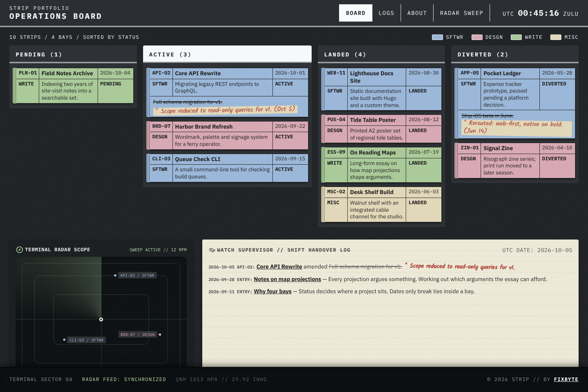Click the DESGN pink legend swatch
The width and height of the screenshot is (588, 392).
pos(477,37)
